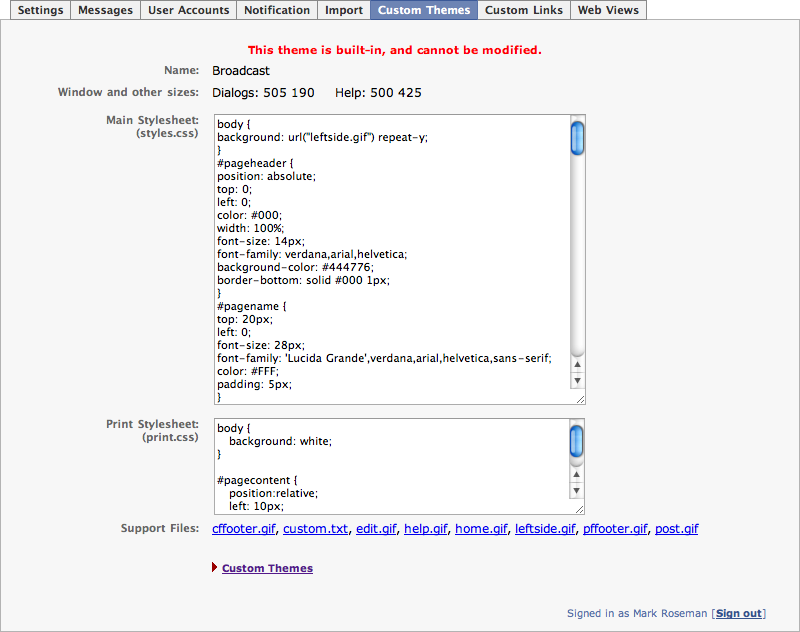This screenshot has width=800, height=632.
Task: Select the Import tab
Action: (x=344, y=10)
